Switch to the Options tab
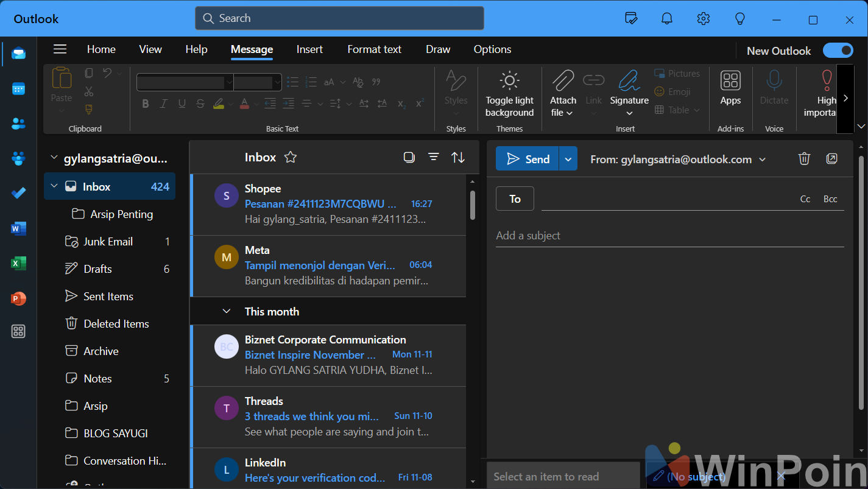 click(492, 49)
